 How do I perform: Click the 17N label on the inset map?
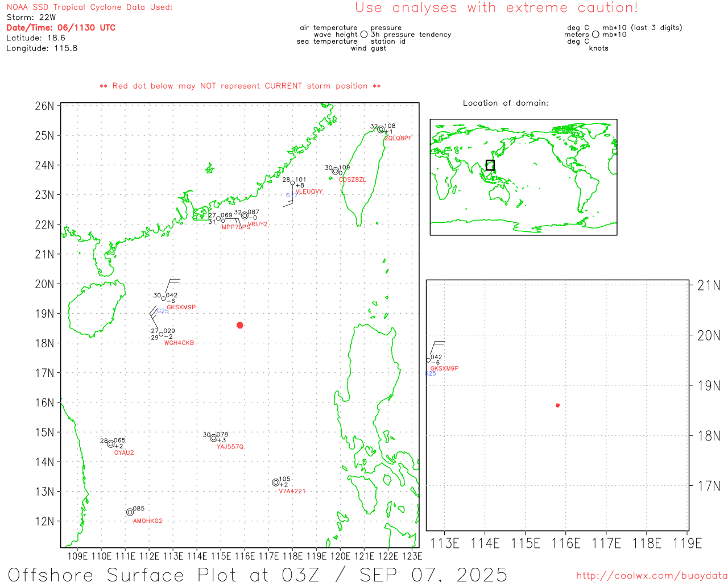point(709,486)
